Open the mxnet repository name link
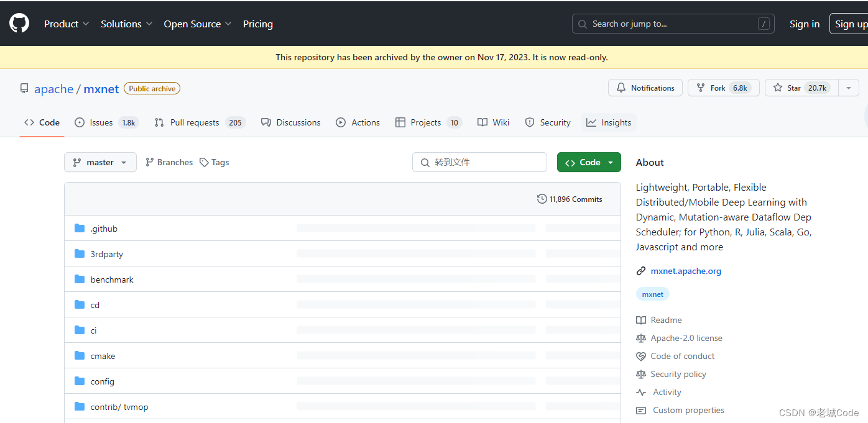 point(101,89)
